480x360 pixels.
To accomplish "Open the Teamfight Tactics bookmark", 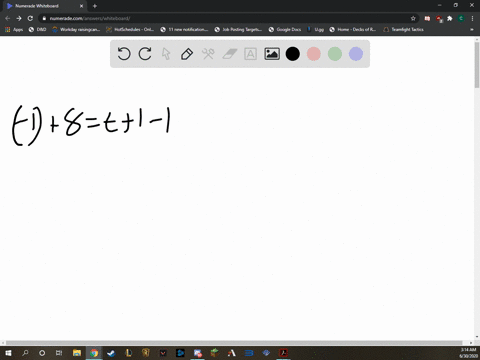I will 403,29.
